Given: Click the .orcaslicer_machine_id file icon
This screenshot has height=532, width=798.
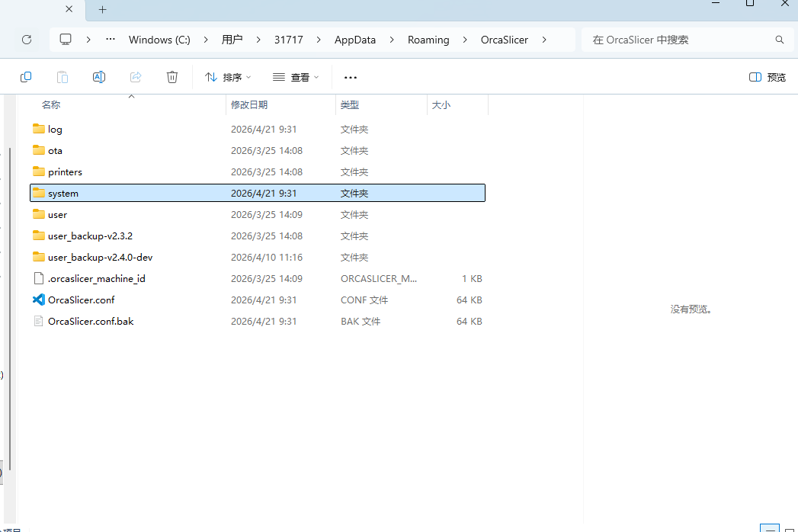Looking at the screenshot, I should click(39, 278).
